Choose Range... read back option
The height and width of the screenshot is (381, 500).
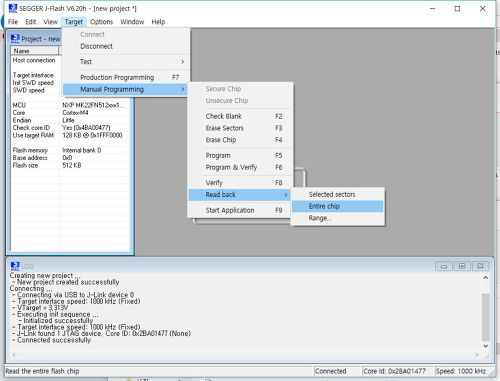click(x=338, y=218)
